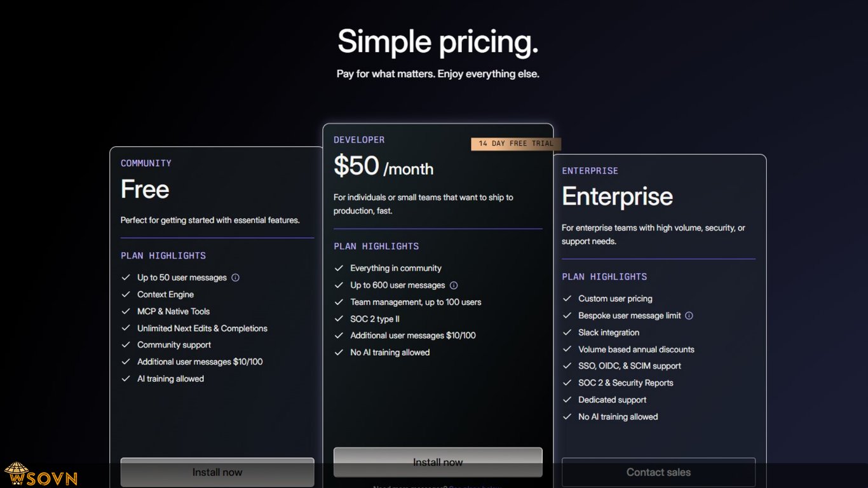
Task: Click checkmark icon beside 'SOC 2 type II'
Action: 339,319
